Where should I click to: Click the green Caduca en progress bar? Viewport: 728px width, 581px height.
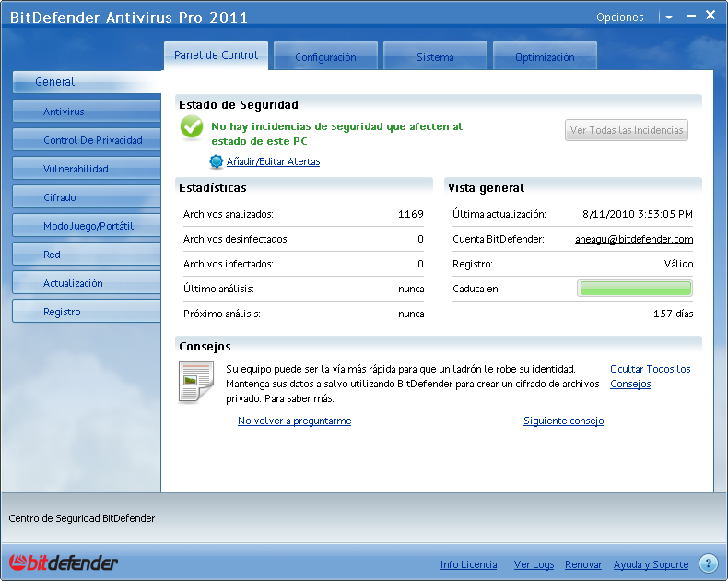[x=635, y=289]
